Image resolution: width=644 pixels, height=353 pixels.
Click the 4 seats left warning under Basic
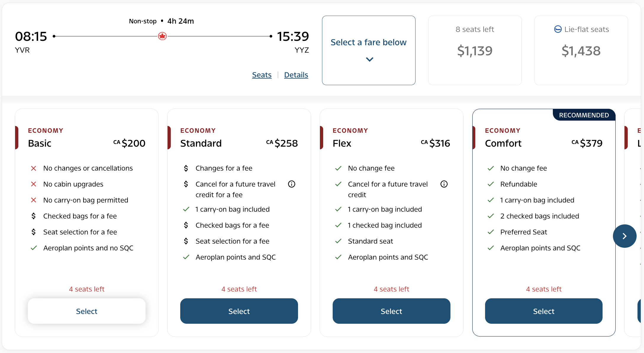point(86,289)
